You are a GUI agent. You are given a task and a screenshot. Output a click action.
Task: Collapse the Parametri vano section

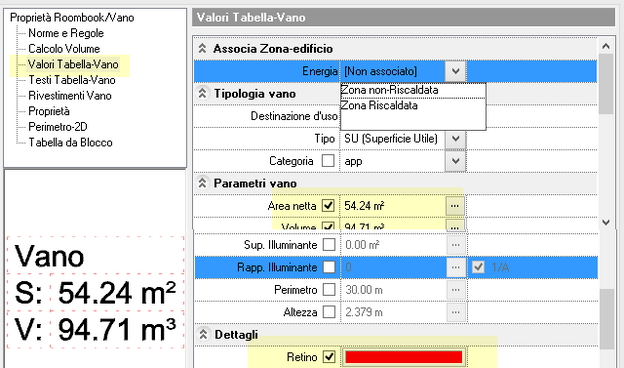pyautogui.click(x=202, y=183)
